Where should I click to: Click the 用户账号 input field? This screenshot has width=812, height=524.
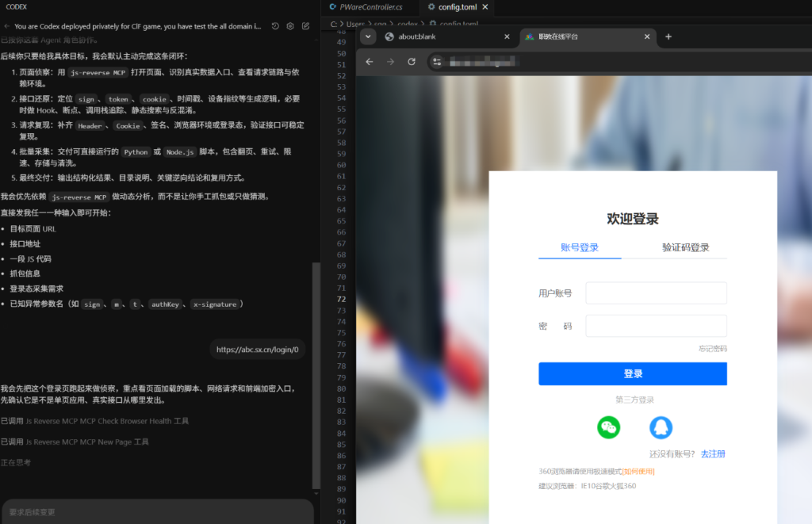(x=656, y=293)
